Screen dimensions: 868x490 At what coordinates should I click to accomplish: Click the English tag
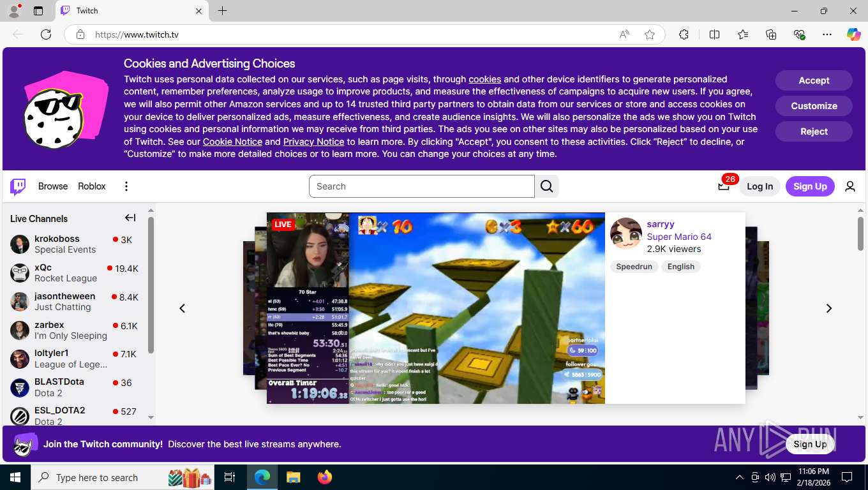[681, 267]
